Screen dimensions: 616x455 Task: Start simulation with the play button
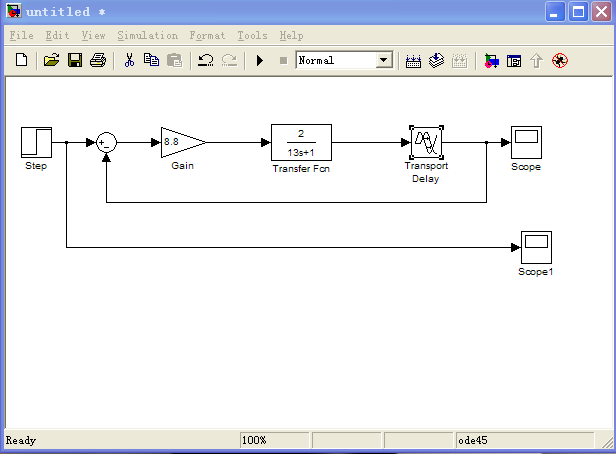260,61
